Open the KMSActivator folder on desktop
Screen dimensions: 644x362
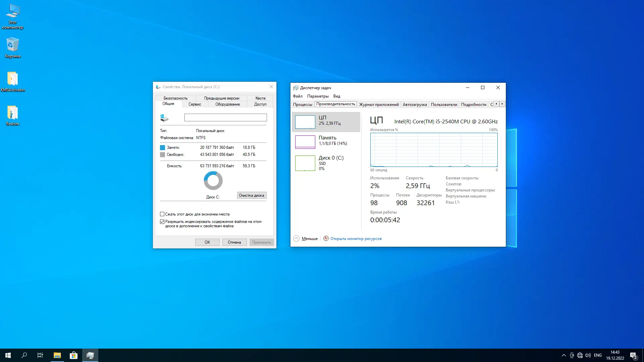click(13, 80)
